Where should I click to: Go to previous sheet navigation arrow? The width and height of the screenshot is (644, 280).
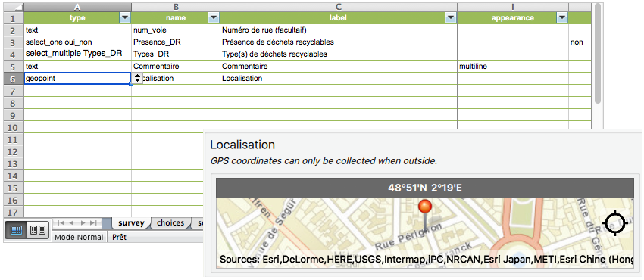pos(71,222)
